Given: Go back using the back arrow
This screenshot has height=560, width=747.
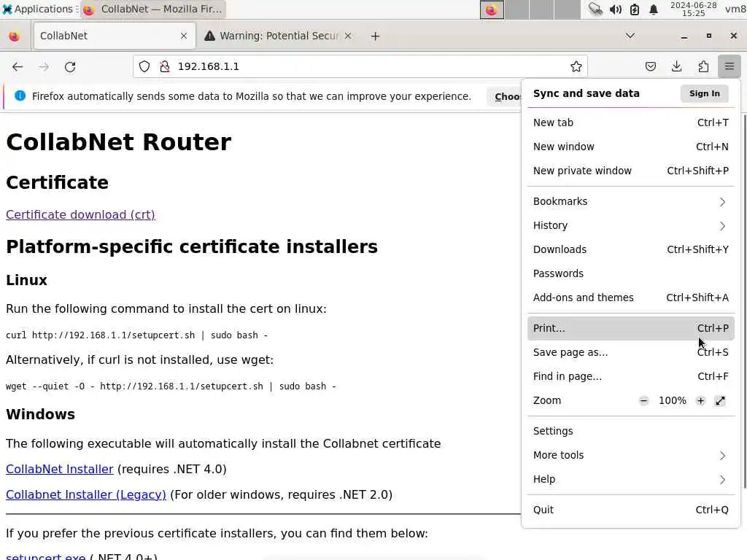Looking at the screenshot, I should click(x=18, y=67).
